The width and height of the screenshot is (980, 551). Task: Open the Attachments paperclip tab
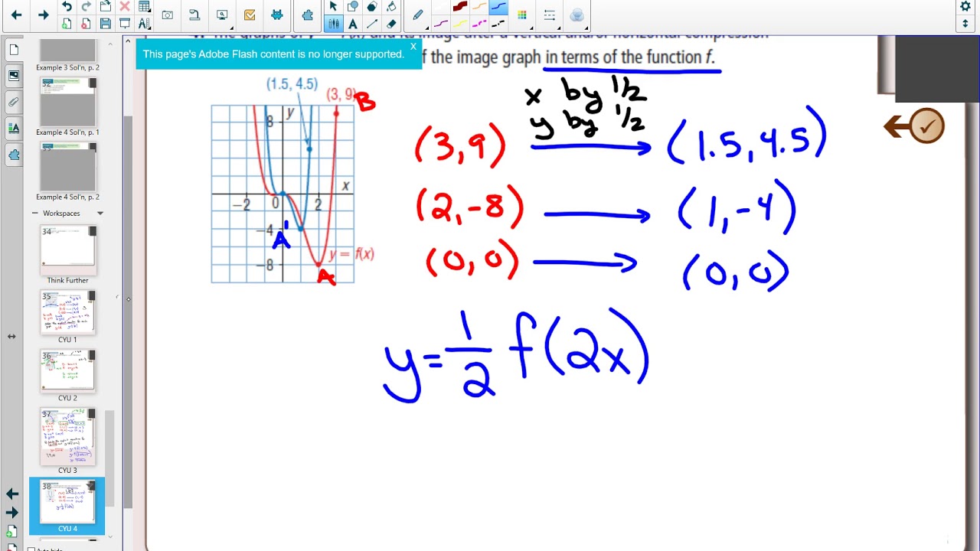[14, 102]
